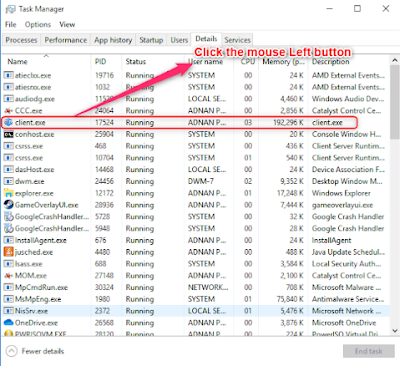Click GoogleCrashHandler icon with PID 5948
400x366 pixels.
[8, 228]
